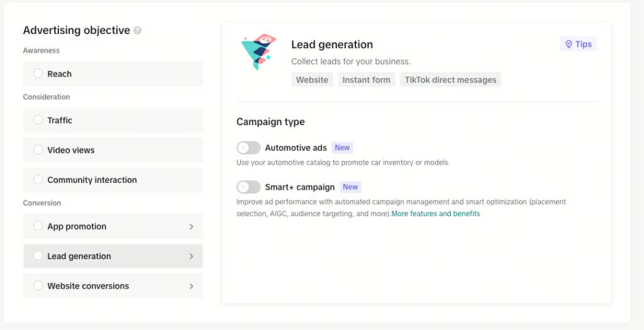Viewport: 644px width, 330px height.
Task: Select the Reach radio button
Action: [x=38, y=74]
